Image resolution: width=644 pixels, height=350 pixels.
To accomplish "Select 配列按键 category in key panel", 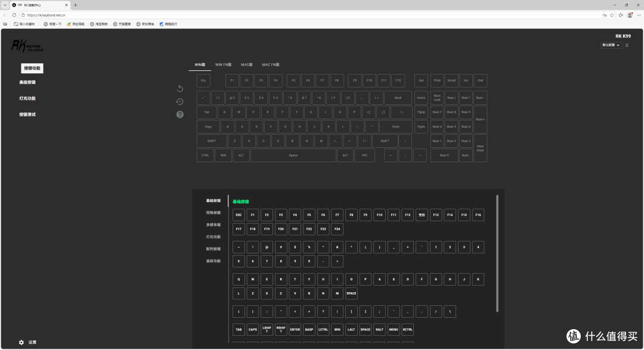I will [x=213, y=249].
